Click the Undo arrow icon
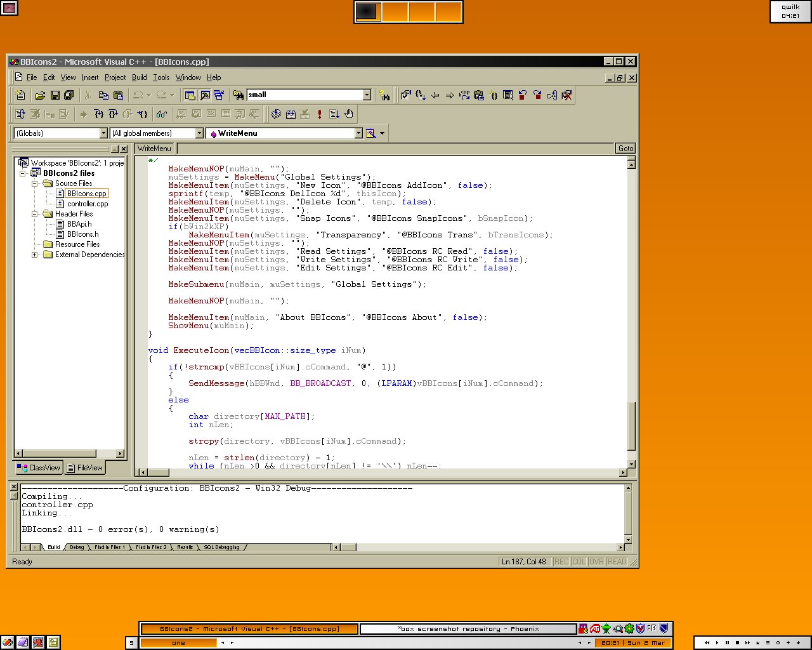812x650 pixels. coord(137,95)
